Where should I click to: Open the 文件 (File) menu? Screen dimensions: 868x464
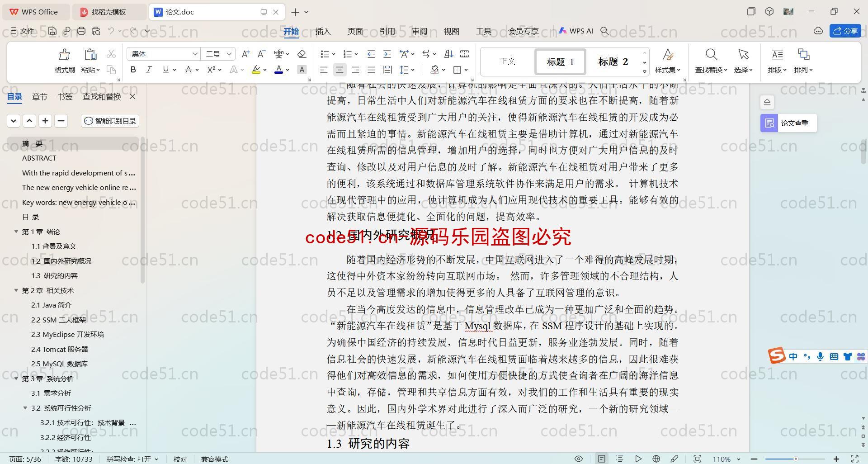23,31
